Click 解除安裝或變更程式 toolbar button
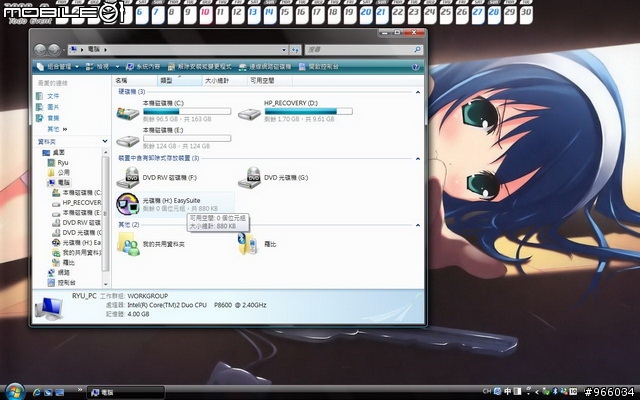 coord(200,67)
